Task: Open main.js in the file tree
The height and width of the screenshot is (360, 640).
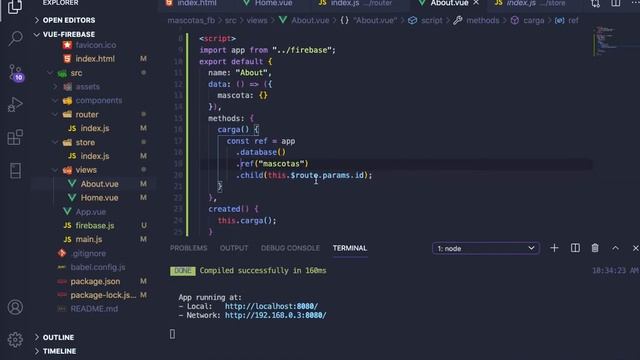Action: point(89,239)
